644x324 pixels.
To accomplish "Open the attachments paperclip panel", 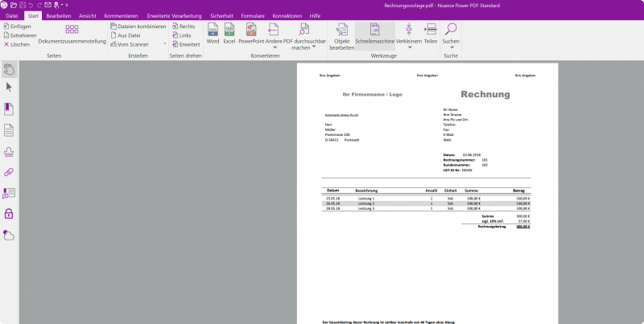I will [9, 172].
